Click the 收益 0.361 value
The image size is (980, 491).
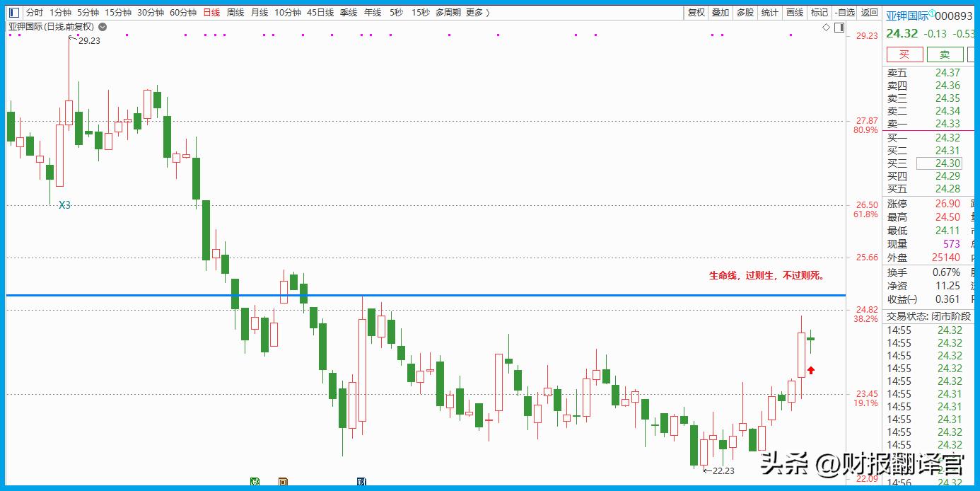click(947, 299)
